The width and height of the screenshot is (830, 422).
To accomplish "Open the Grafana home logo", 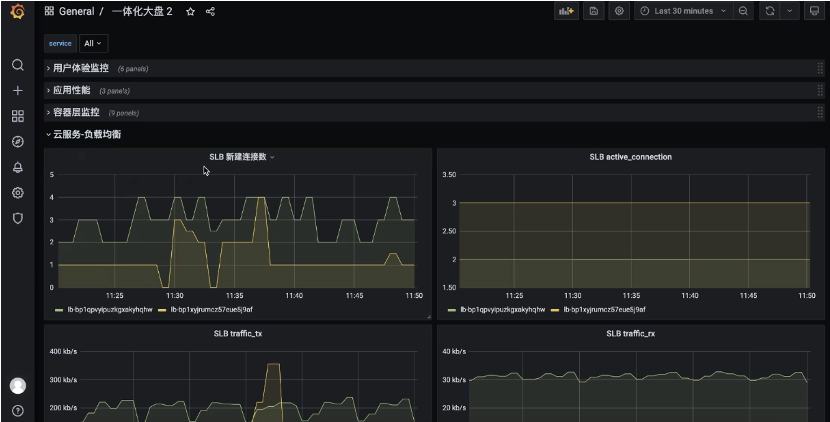I will point(17,11).
